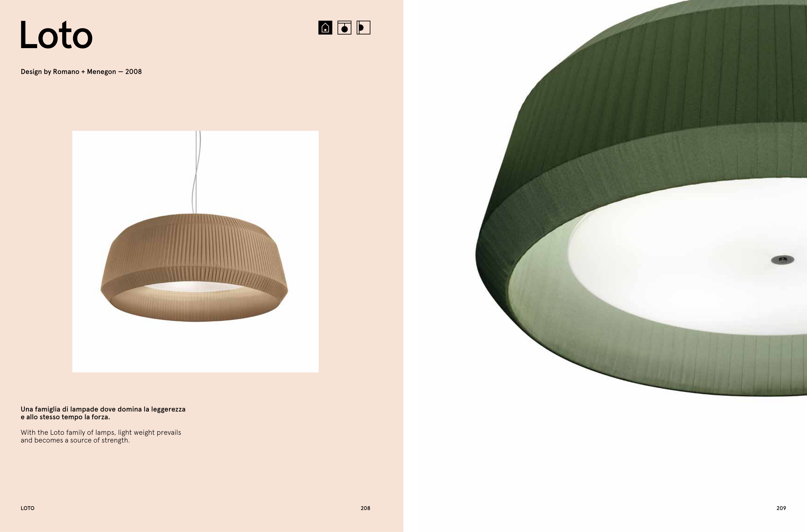
Task: Select the wall lamp icon
Action: click(x=363, y=27)
